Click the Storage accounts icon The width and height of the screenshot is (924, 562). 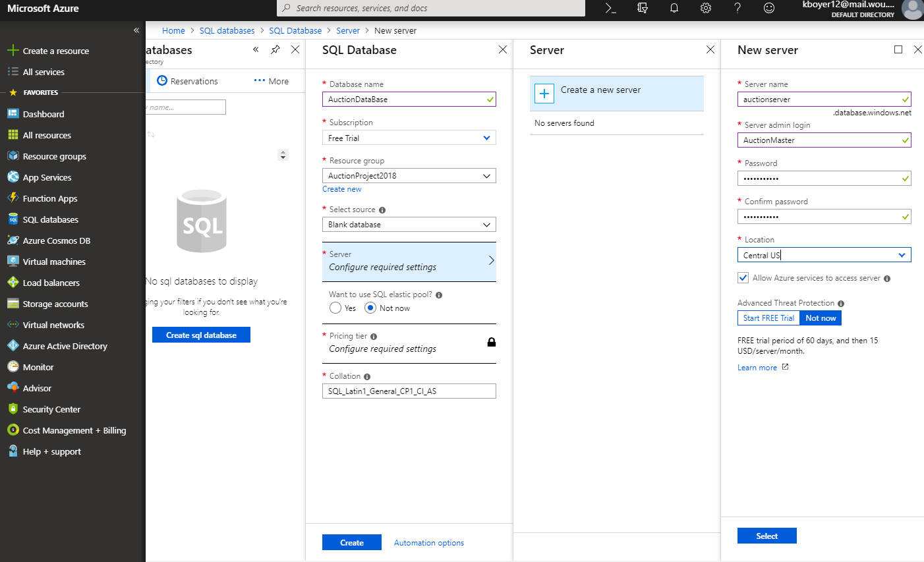point(13,303)
